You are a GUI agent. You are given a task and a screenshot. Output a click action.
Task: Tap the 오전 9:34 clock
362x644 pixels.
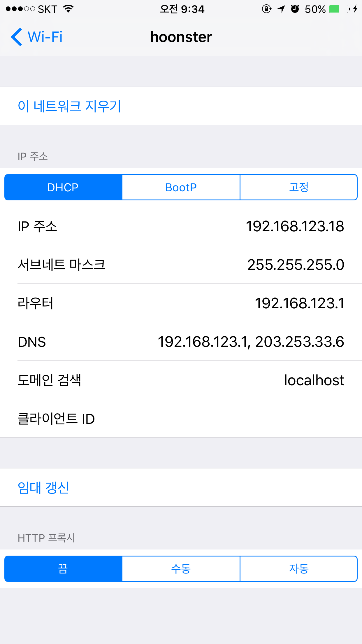pos(182,9)
